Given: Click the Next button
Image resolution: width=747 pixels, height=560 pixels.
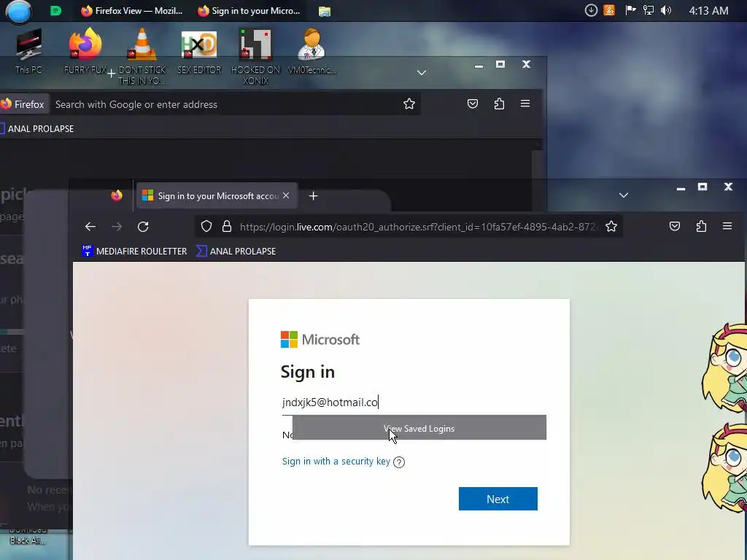Looking at the screenshot, I should point(498,499).
